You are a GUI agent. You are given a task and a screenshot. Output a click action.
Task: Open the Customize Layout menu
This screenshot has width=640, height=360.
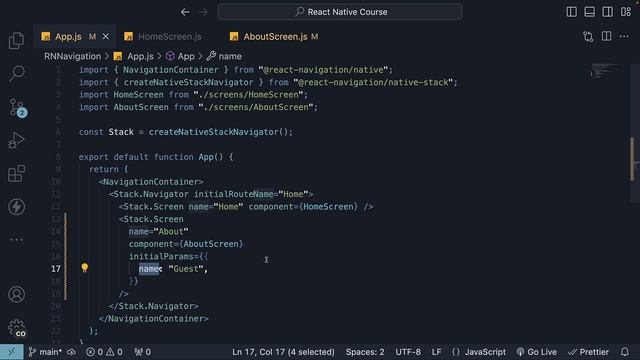coord(626,12)
